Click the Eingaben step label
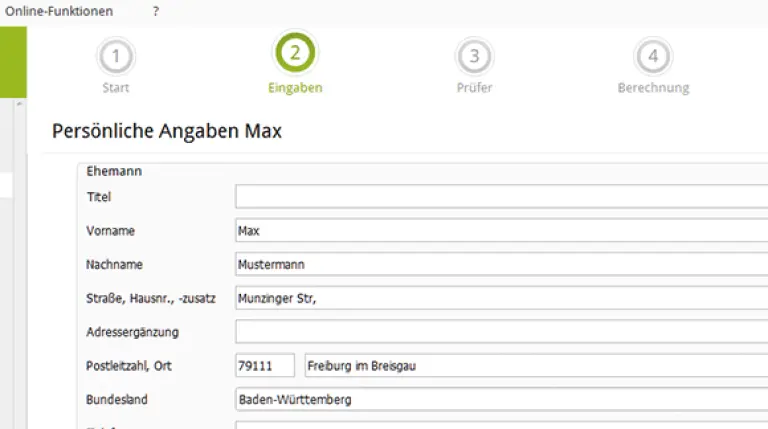The image size is (768, 429). click(x=295, y=88)
